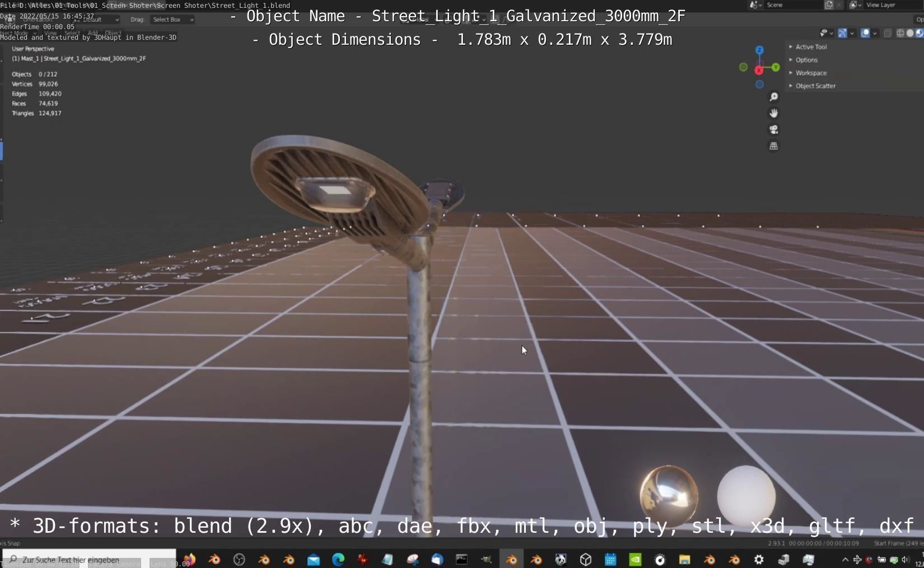Viewport: 924px width, 568px height.
Task: Open Firefox from the taskbar
Action: tap(189, 559)
